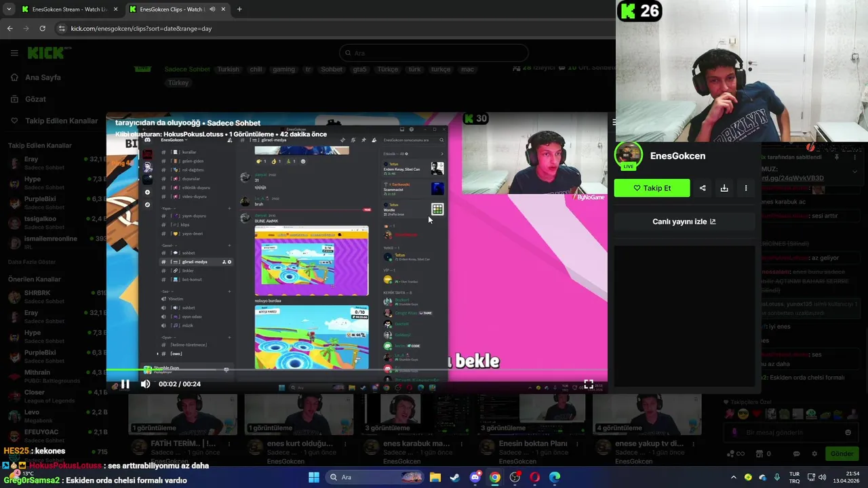Screen dimensions: 868x488
Task: Seek on the clip progress bar
Action: 357,371
